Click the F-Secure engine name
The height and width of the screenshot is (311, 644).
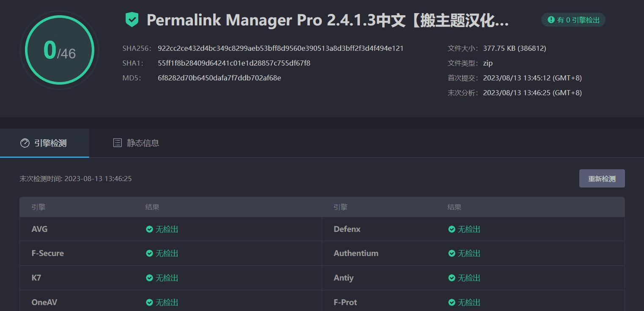point(48,253)
